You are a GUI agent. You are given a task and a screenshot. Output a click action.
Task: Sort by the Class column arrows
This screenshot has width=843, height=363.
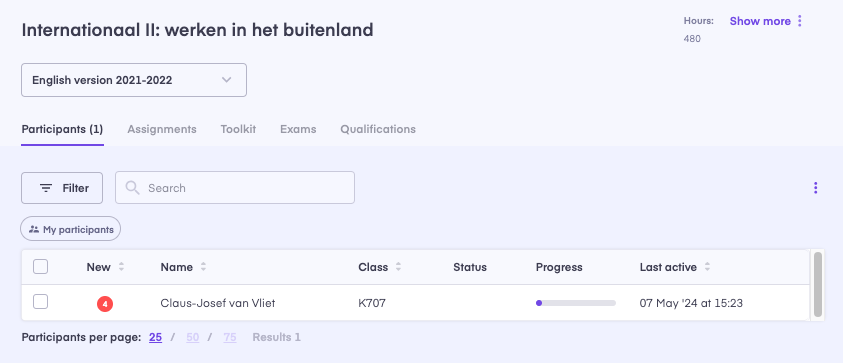coord(398,267)
